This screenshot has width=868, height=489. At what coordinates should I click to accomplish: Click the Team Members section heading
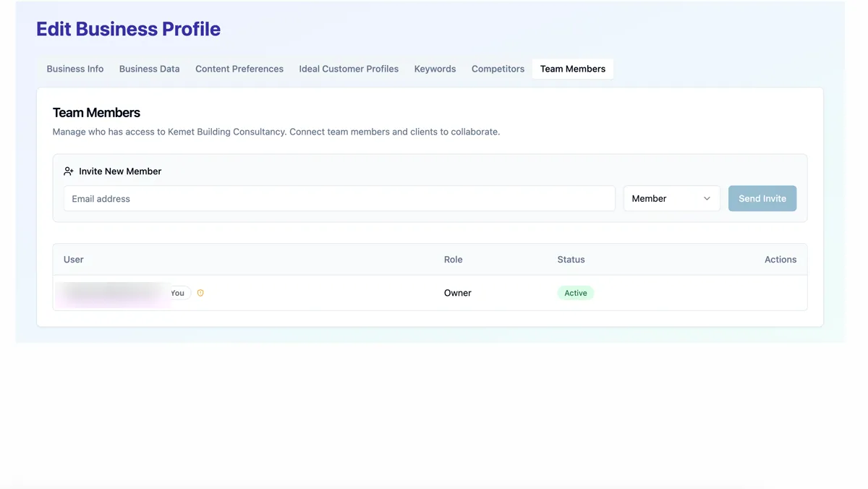pos(96,113)
